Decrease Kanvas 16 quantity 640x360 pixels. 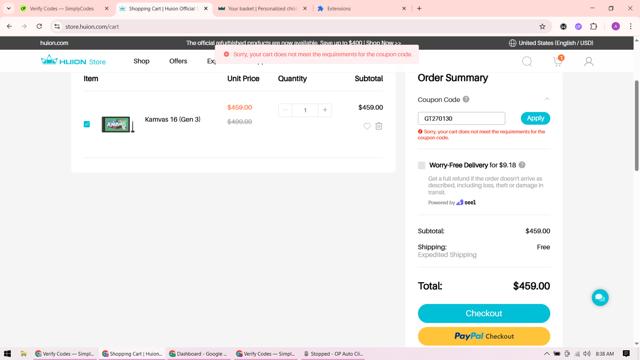285,110
